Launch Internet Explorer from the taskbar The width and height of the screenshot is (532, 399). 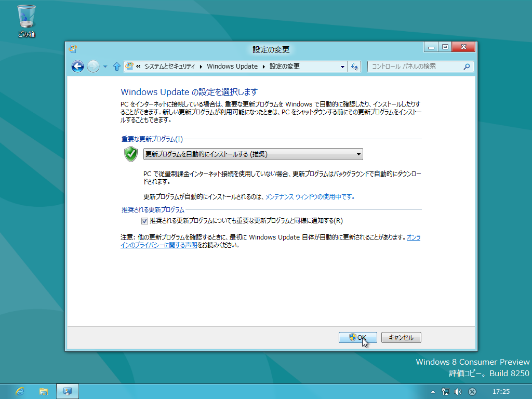tap(20, 392)
